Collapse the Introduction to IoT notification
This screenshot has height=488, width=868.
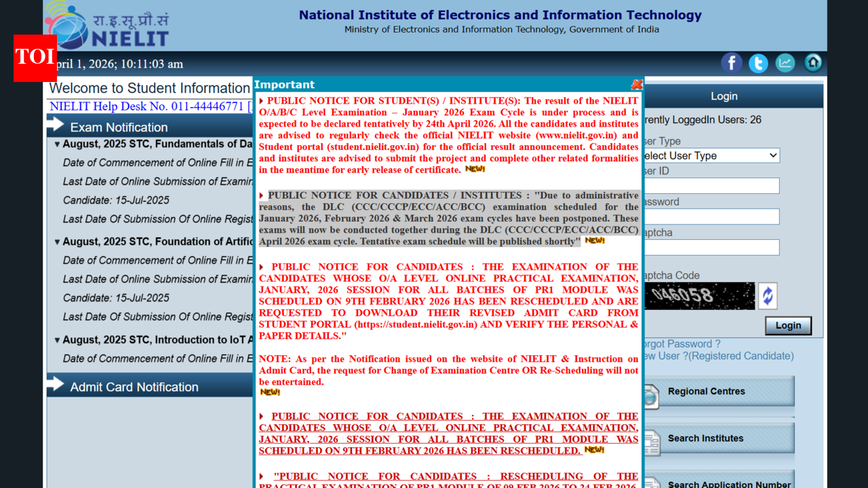point(57,340)
